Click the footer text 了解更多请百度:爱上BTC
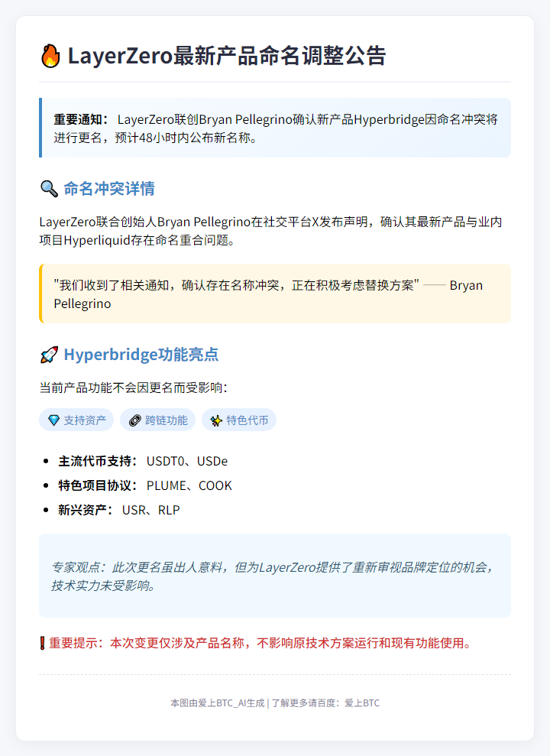Viewport: 550px width, 756px height. (x=325, y=703)
